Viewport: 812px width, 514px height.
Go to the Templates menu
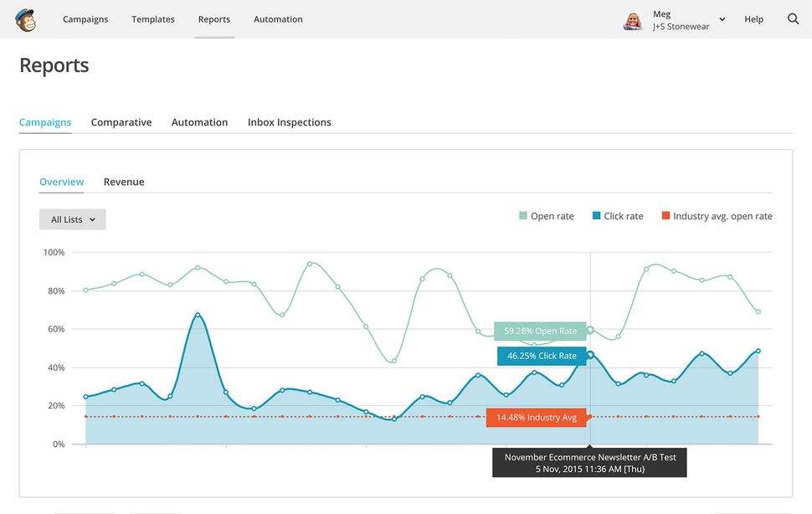click(152, 18)
